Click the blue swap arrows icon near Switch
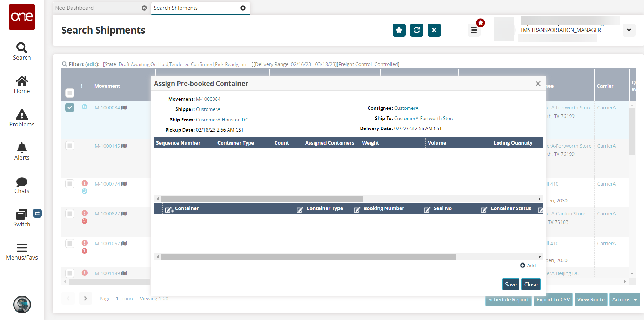This screenshot has width=644, height=320. [x=37, y=213]
